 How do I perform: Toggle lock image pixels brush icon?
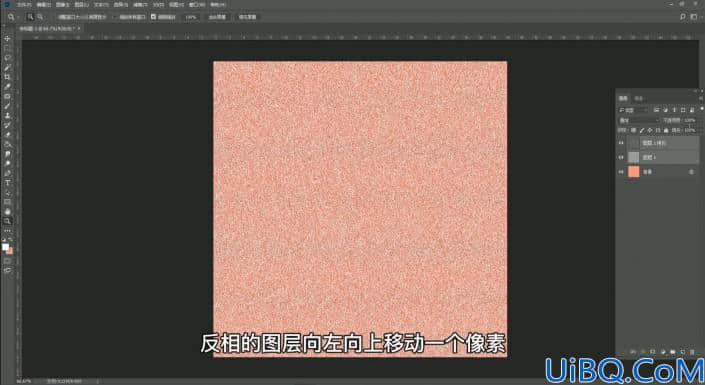[x=642, y=130]
